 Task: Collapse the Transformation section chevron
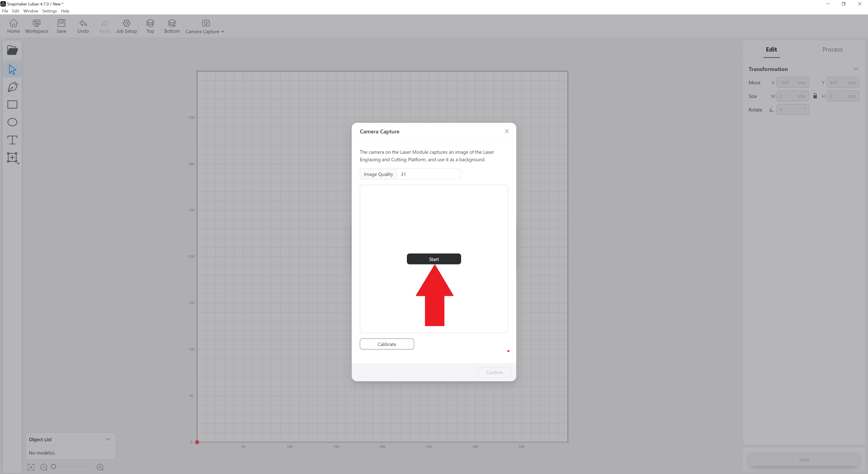click(856, 69)
